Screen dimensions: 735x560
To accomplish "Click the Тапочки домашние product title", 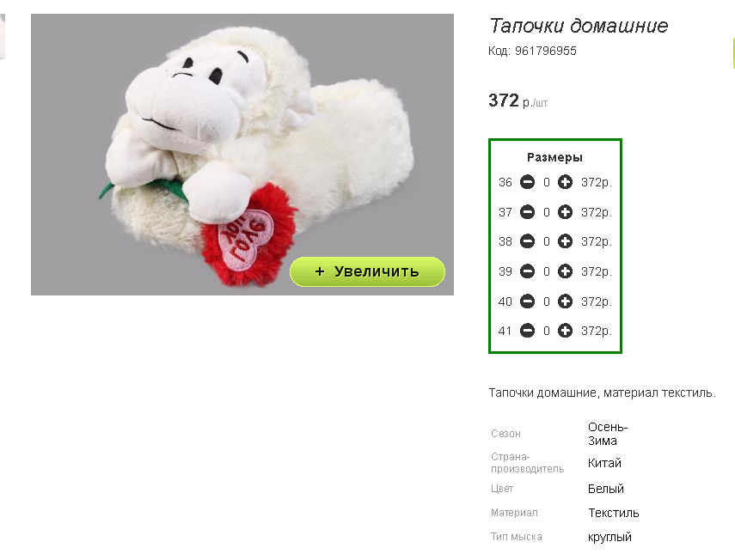I will pos(579,26).
